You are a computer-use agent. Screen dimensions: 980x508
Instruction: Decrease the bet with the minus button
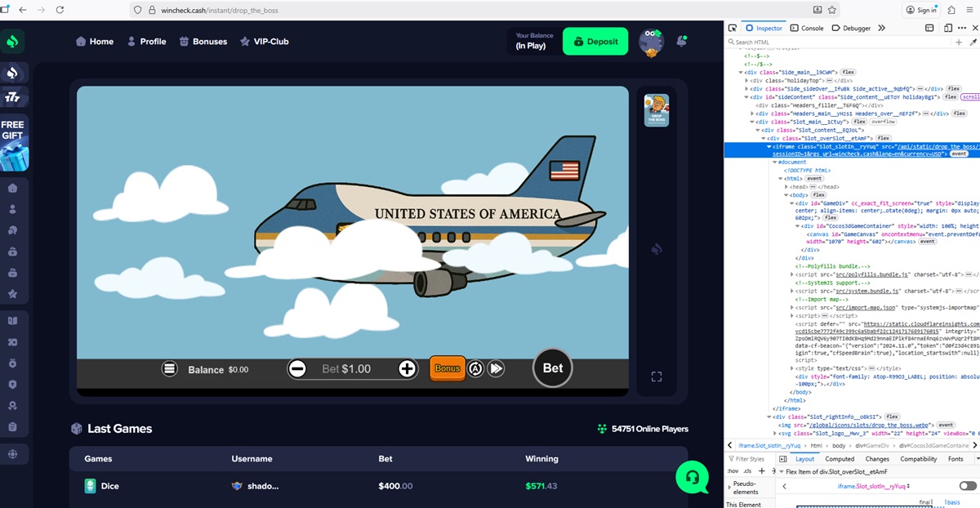point(298,369)
